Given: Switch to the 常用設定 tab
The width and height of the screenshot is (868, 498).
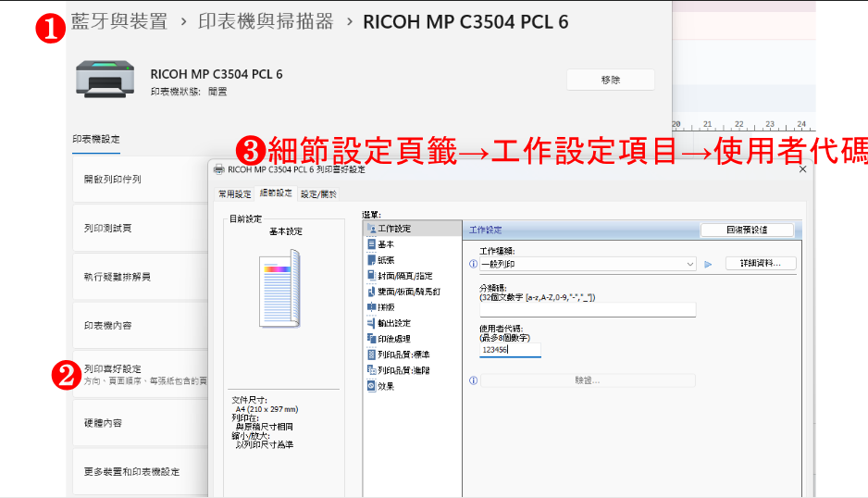Looking at the screenshot, I should tap(234, 194).
